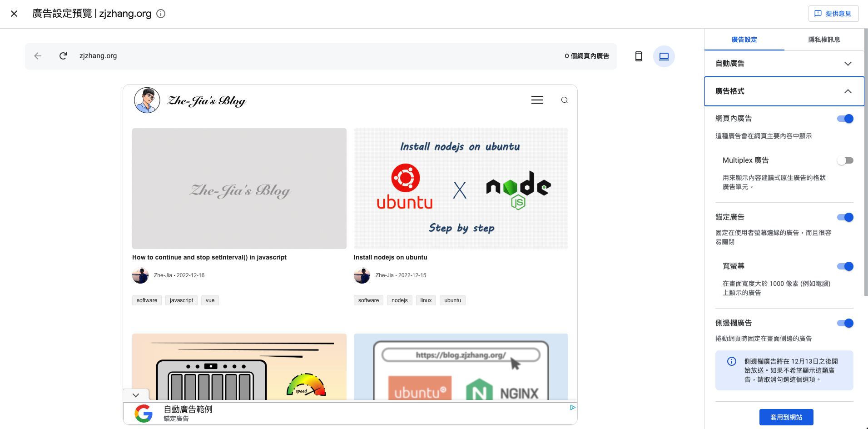
Task: Open the blog hamburger menu
Action: (537, 100)
